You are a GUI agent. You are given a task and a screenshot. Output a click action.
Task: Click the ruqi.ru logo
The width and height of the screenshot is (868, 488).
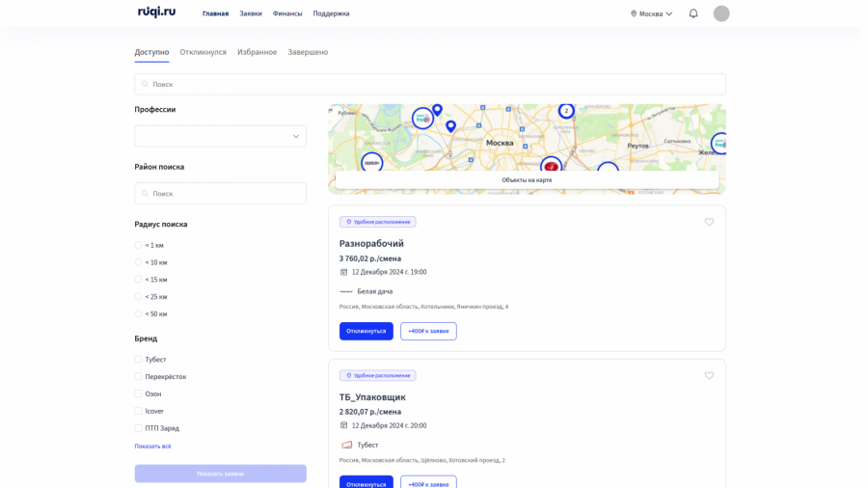156,13
